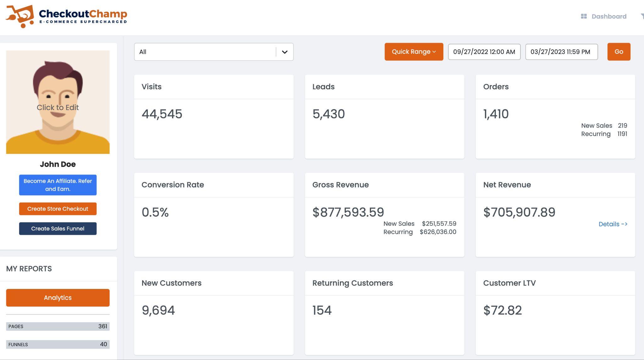
Task: Click Conversion Rate value 0.5%
Action: (x=155, y=212)
